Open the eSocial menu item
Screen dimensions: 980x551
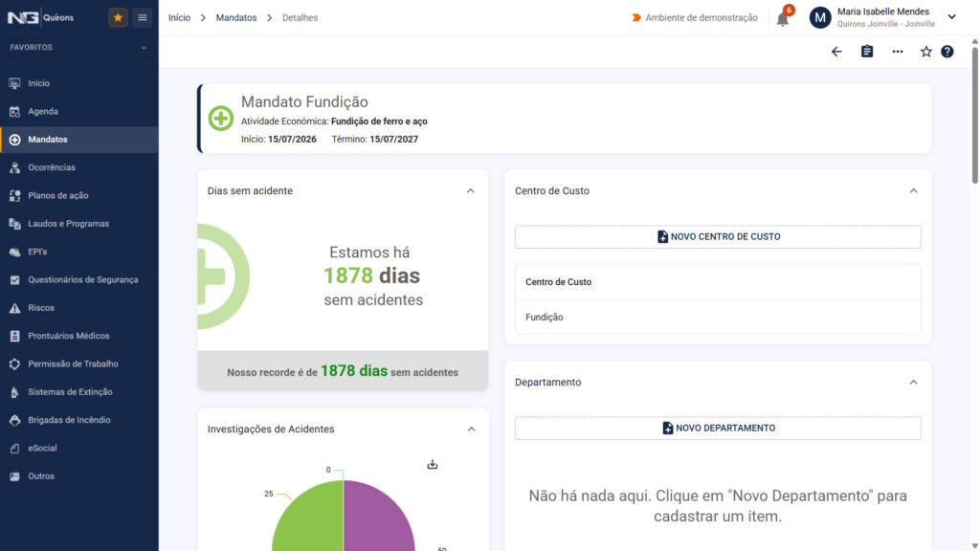[79, 449]
